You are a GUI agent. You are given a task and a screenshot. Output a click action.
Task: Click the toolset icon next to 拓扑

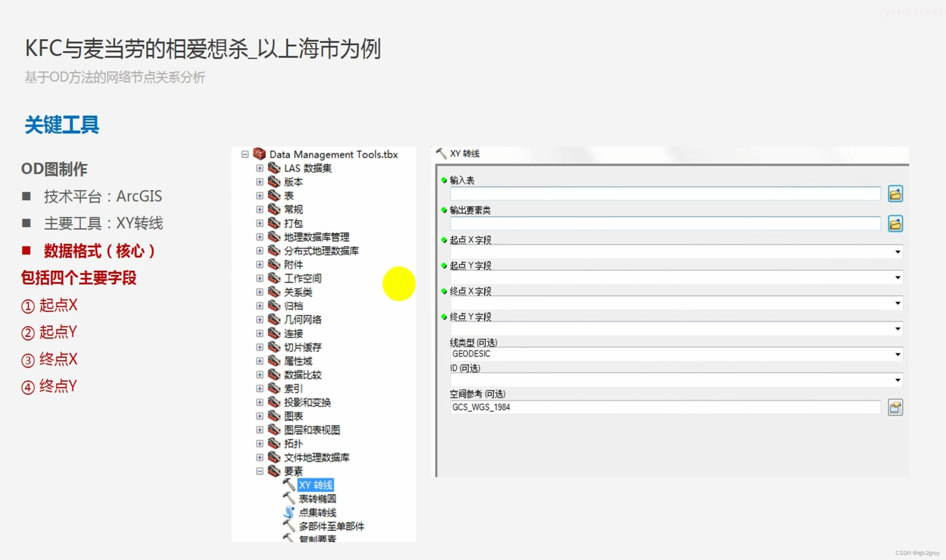click(274, 444)
